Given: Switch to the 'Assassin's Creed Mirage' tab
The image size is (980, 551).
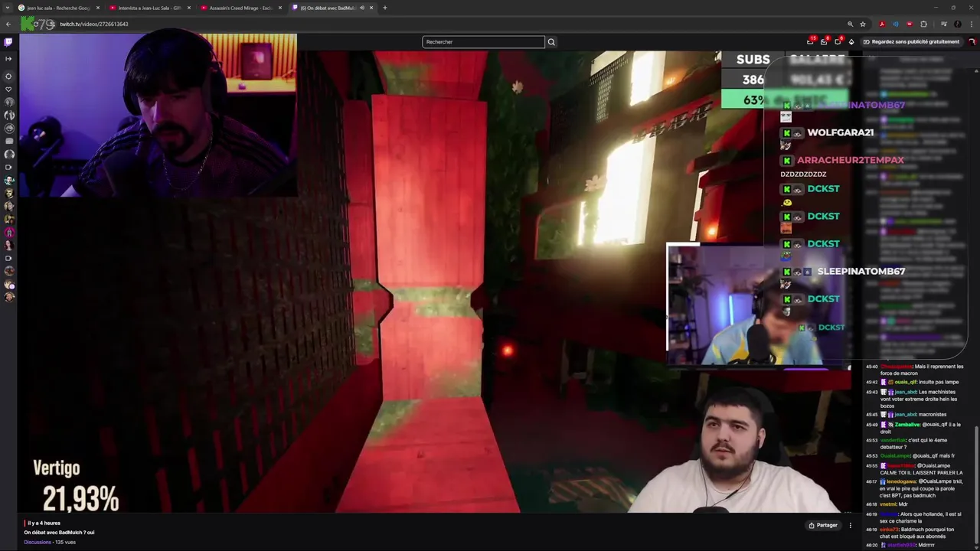Looking at the screenshot, I should click(x=240, y=8).
